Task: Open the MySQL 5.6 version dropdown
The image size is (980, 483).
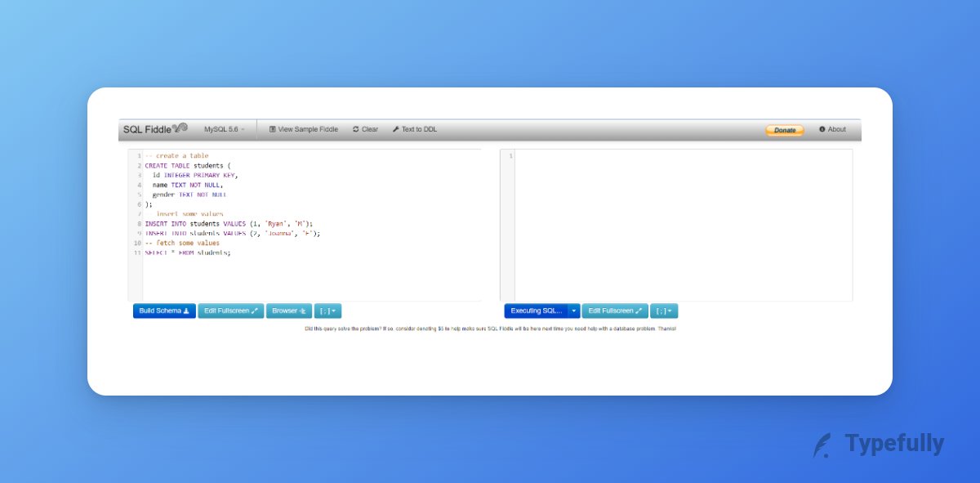Action: point(225,129)
